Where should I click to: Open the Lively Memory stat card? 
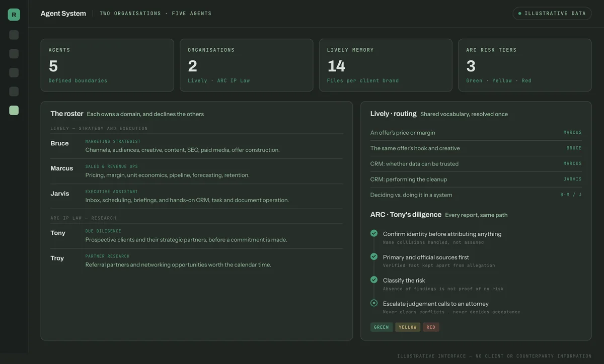(x=386, y=65)
